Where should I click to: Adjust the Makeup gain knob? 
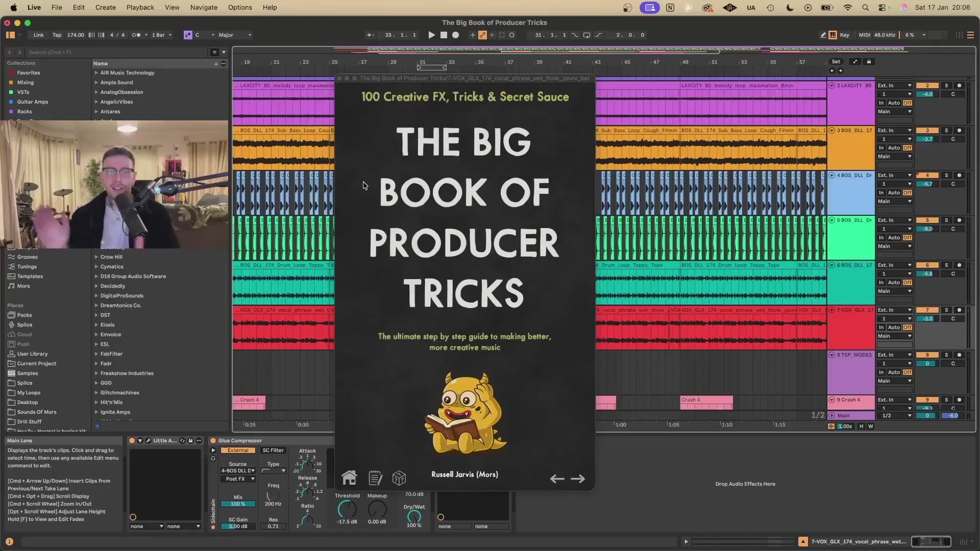tap(377, 509)
